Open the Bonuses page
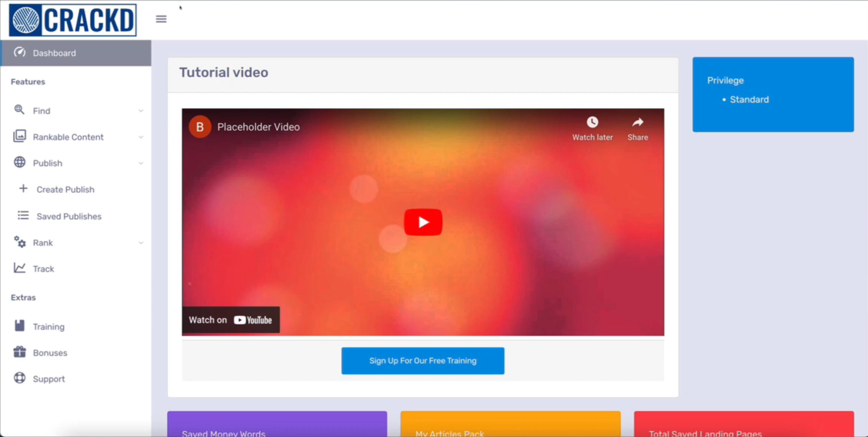 click(50, 353)
